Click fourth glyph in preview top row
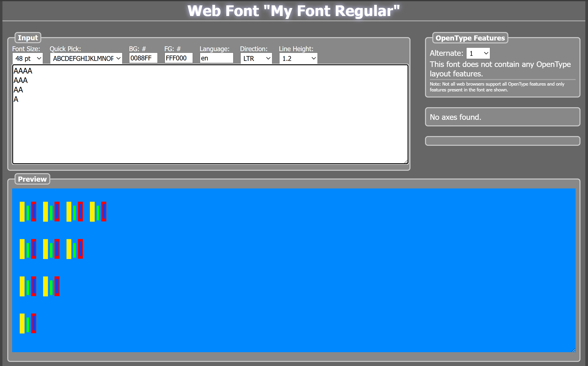Image resolution: width=588 pixels, height=366 pixels. (98, 211)
